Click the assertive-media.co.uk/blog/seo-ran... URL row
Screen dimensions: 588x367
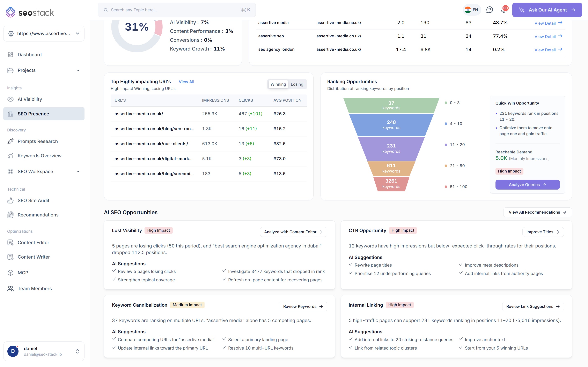pyautogui.click(x=209, y=129)
